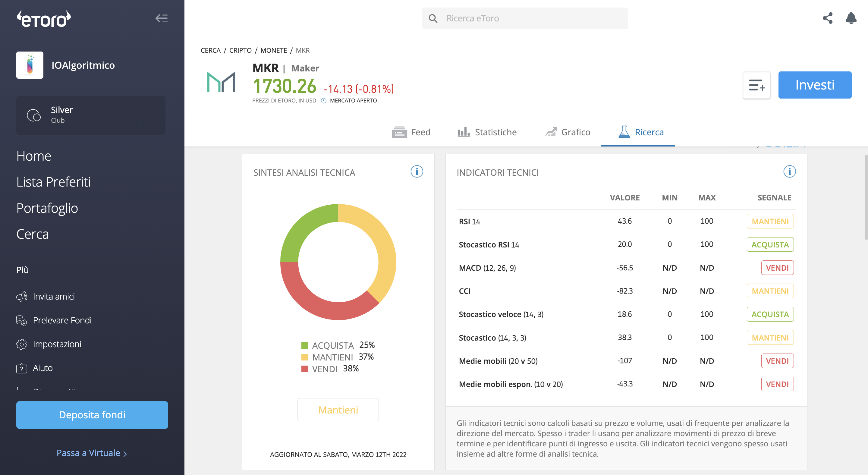Click the Deposita fondi button
Viewport: 868px width, 475px height.
pos(92,415)
